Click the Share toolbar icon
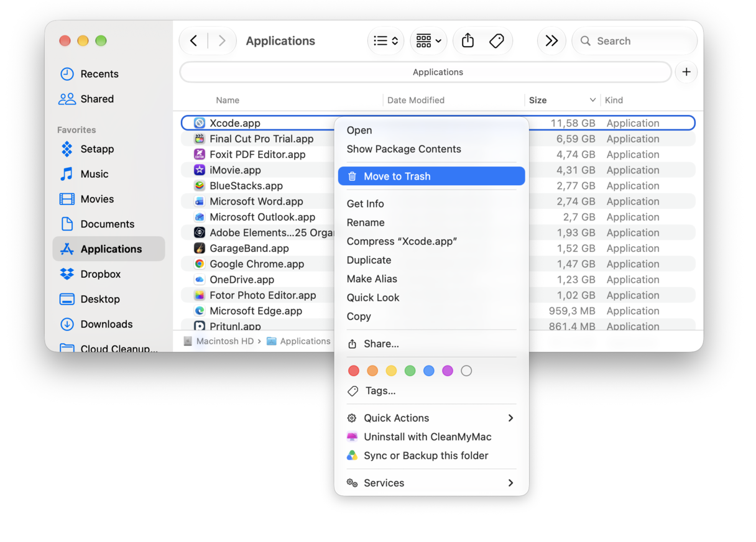 pos(468,41)
